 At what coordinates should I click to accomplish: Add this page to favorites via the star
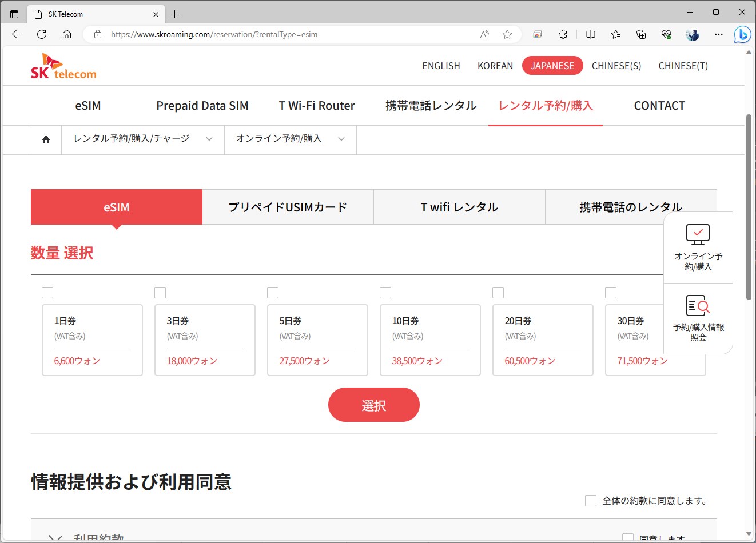[507, 34]
